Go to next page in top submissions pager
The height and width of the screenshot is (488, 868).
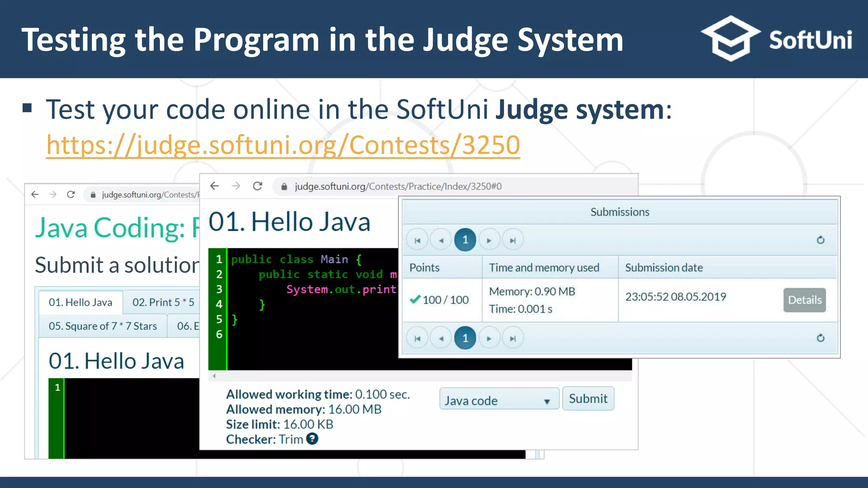pos(489,240)
